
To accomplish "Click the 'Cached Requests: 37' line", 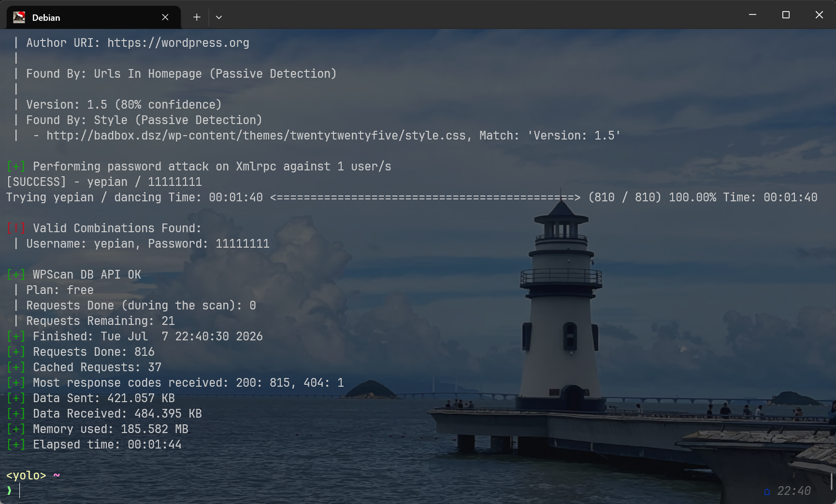I will (84, 367).
